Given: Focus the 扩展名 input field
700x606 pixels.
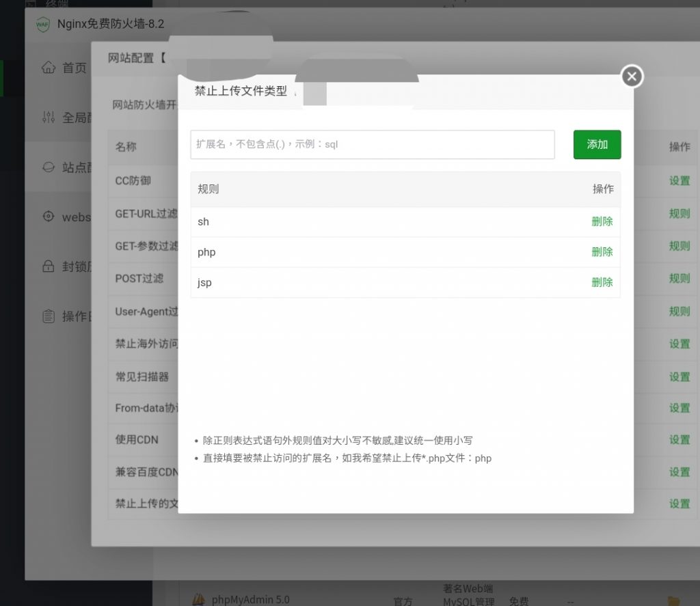Looking at the screenshot, I should tap(373, 144).
